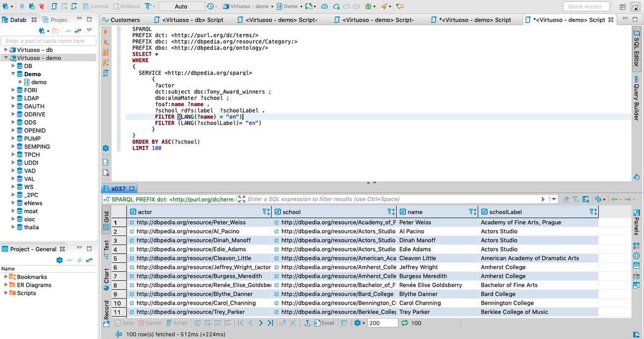Expand the DB catalog tree node
644x339 pixels.
coord(13,66)
